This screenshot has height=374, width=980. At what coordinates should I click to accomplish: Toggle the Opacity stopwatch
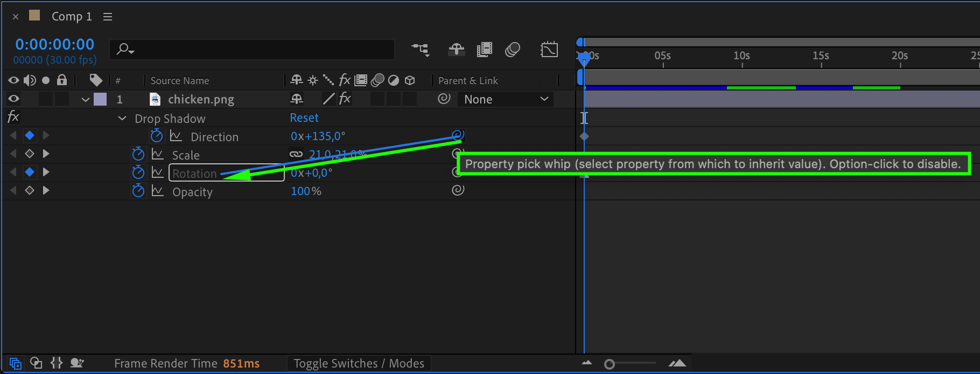click(138, 191)
